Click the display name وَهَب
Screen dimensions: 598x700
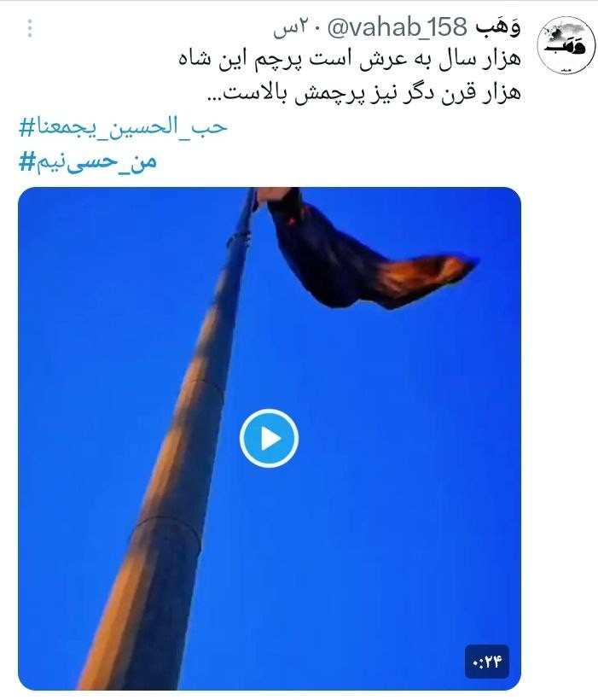coord(497,27)
